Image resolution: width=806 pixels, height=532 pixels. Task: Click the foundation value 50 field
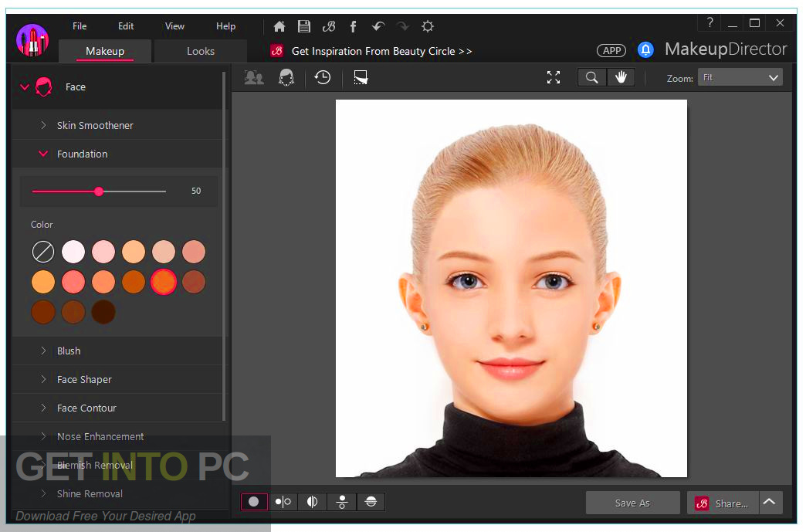point(196,191)
